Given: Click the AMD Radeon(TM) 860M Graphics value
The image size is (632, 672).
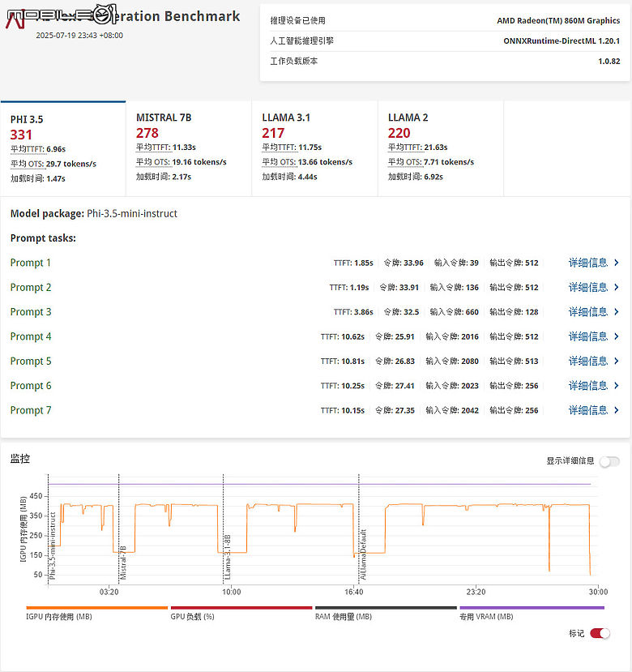Looking at the screenshot, I should point(558,20).
